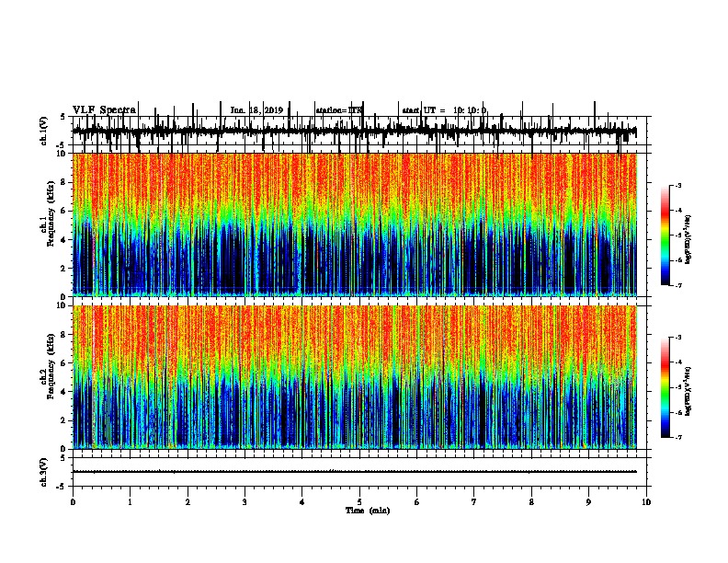Viewport: 728px width, 563px height.
Task: Select the "Jan. 18, 2019" date text
Action: click(x=256, y=110)
